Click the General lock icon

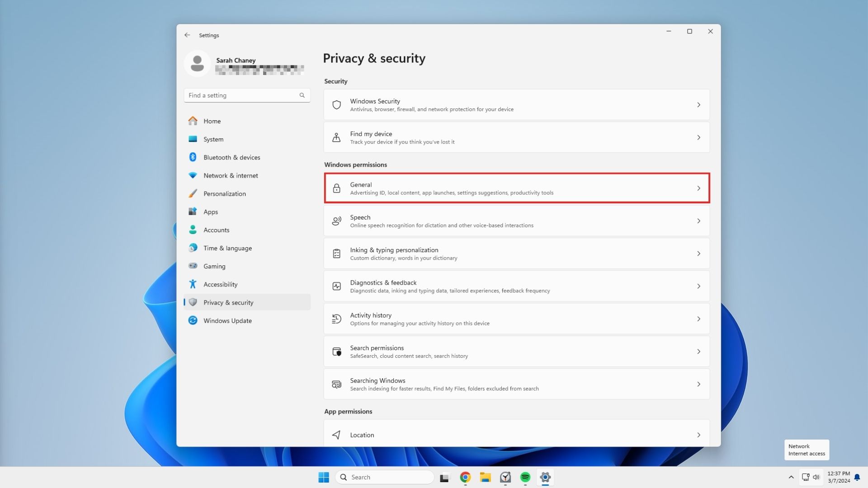[337, 188]
